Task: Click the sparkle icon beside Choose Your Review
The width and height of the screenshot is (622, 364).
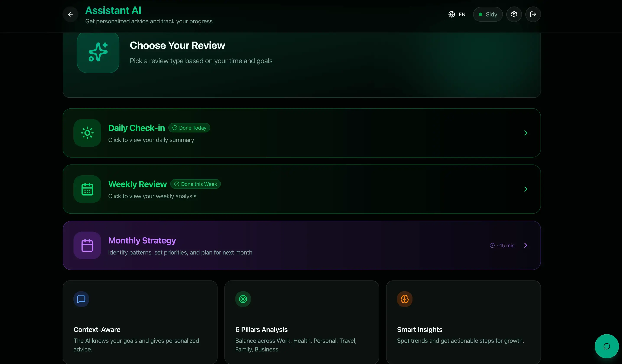Action: click(x=98, y=52)
